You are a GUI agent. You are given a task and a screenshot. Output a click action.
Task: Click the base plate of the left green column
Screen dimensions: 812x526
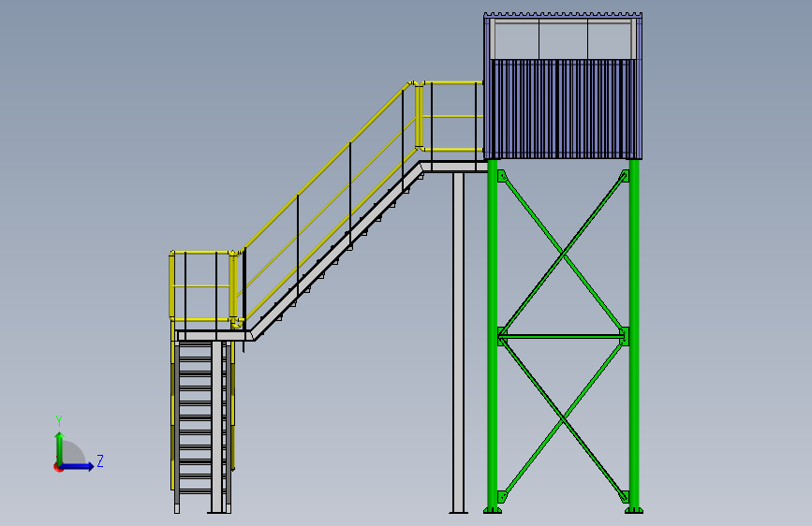click(493, 511)
